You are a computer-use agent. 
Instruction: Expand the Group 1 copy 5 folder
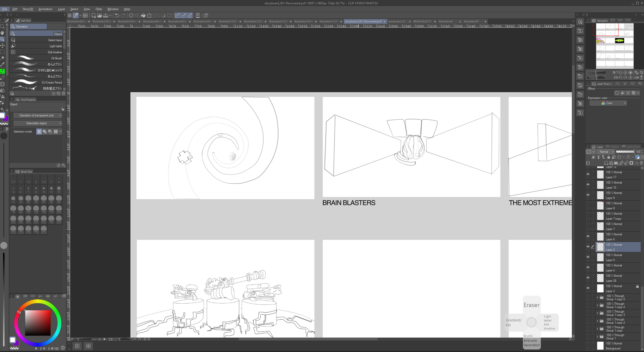point(597,298)
